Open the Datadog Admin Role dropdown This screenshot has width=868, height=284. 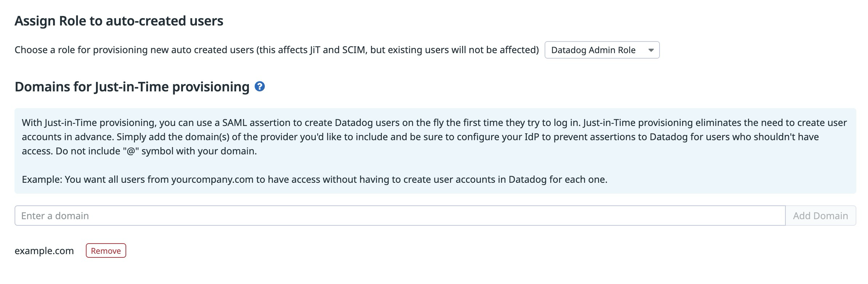[602, 50]
